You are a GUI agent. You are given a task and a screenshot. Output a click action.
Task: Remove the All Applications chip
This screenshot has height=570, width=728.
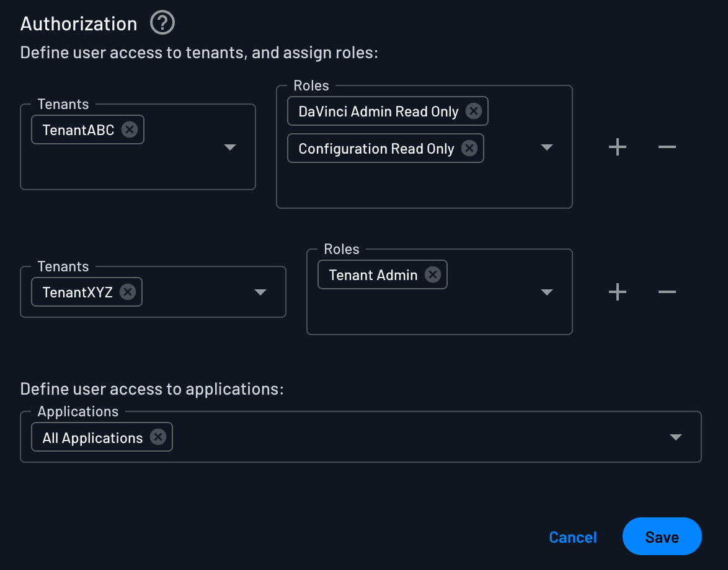click(x=159, y=437)
